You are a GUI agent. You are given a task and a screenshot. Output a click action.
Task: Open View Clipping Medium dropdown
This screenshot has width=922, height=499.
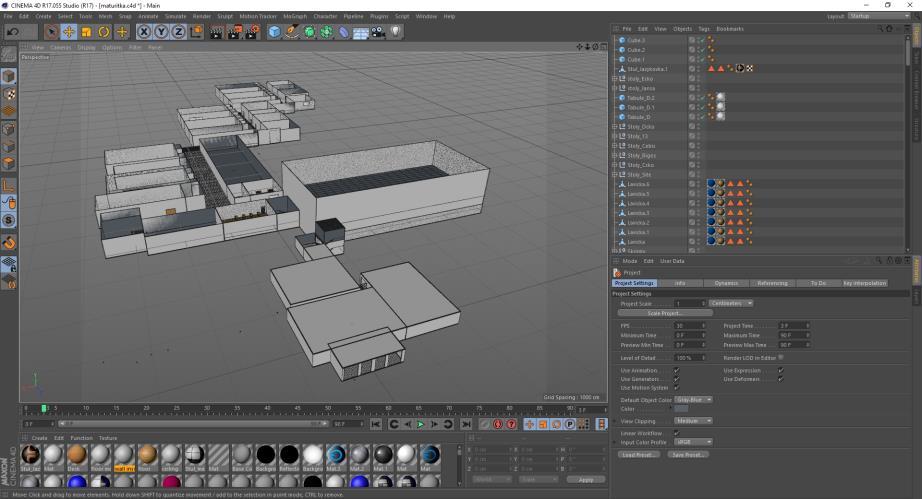(x=693, y=421)
